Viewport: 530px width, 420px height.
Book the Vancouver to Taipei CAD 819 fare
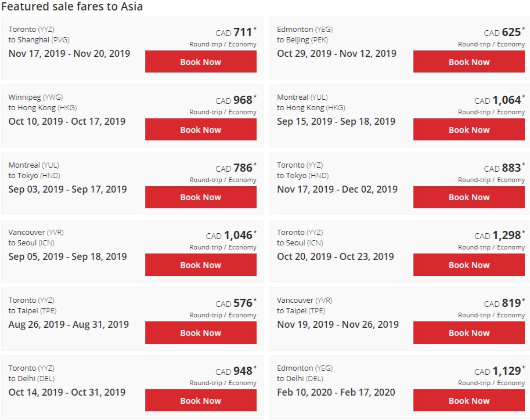tap(469, 333)
